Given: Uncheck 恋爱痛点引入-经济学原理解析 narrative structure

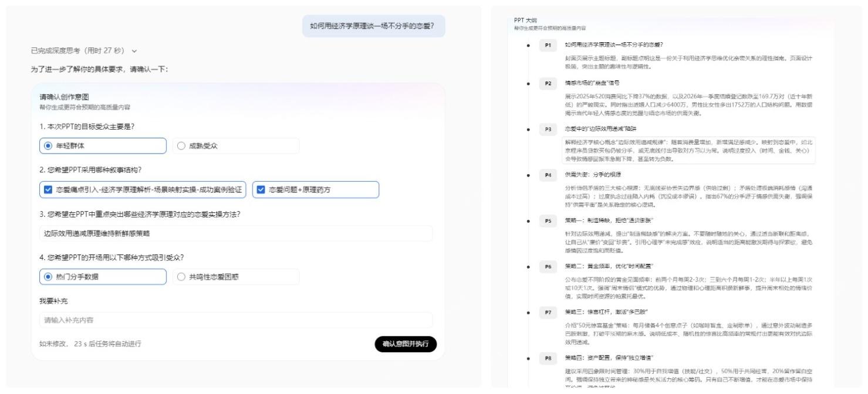Looking at the screenshot, I should pos(143,190).
